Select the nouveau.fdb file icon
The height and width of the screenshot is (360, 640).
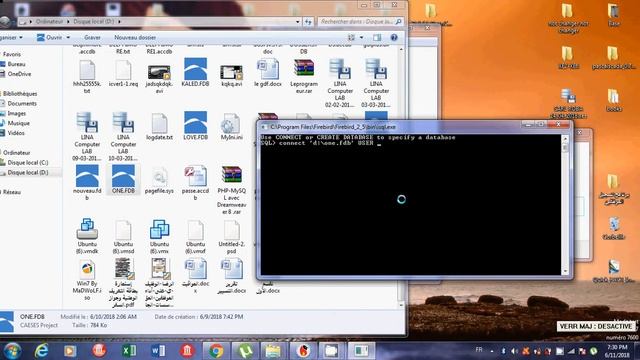[87, 182]
